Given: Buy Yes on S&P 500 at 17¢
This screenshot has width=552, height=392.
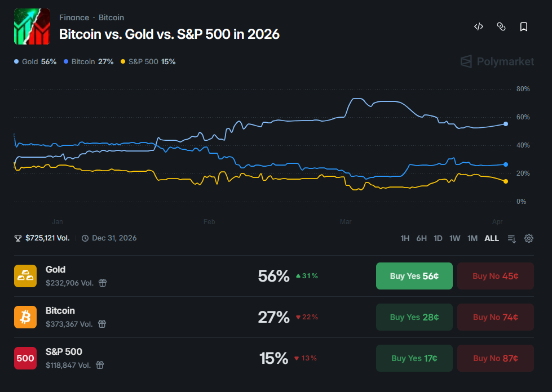Looking at the screenshot, I should tap(414, 358).
